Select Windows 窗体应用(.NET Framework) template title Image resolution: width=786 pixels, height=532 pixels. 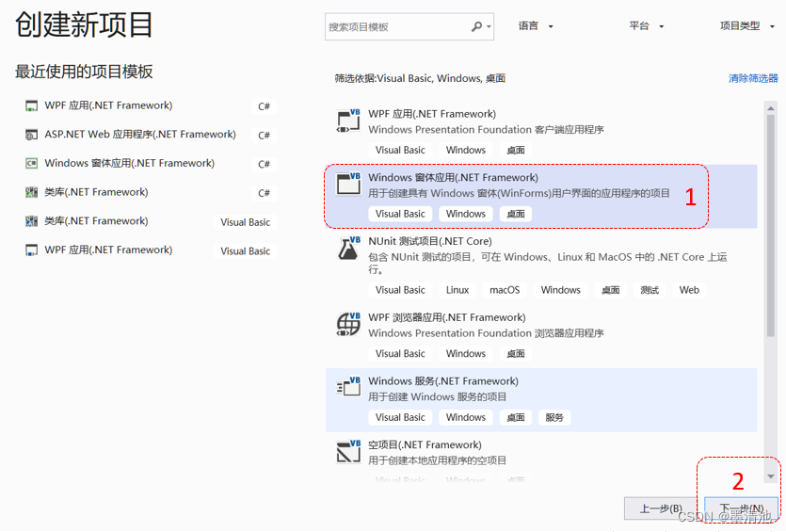click(453, 178)
